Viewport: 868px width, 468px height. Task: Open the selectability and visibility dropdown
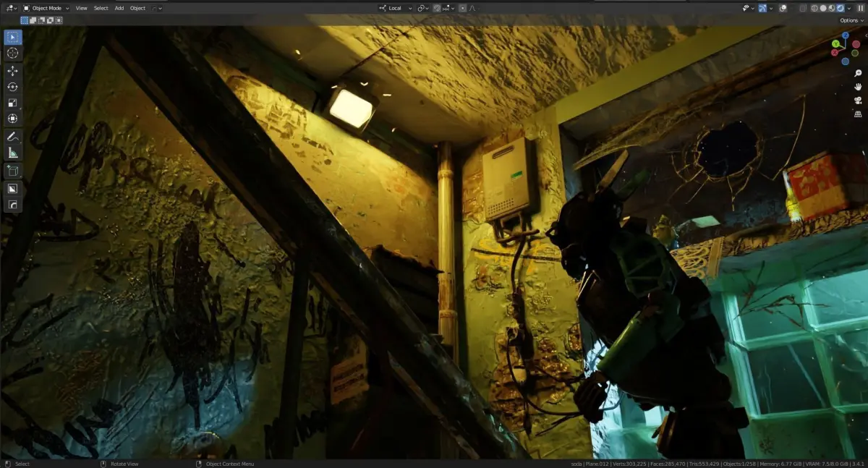[x=749, y=8]
